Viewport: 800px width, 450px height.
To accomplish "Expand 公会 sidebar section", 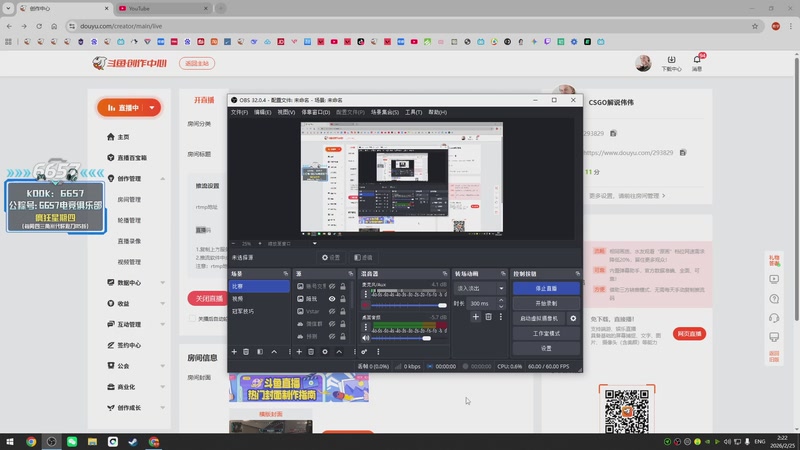I will tap(162, 366).
